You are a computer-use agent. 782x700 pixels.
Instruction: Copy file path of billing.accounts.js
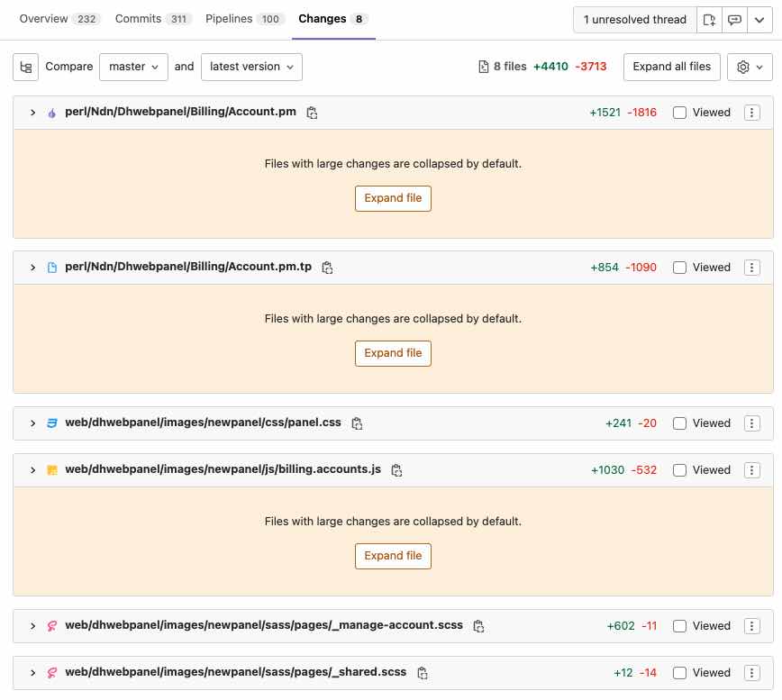coord(396,470)
